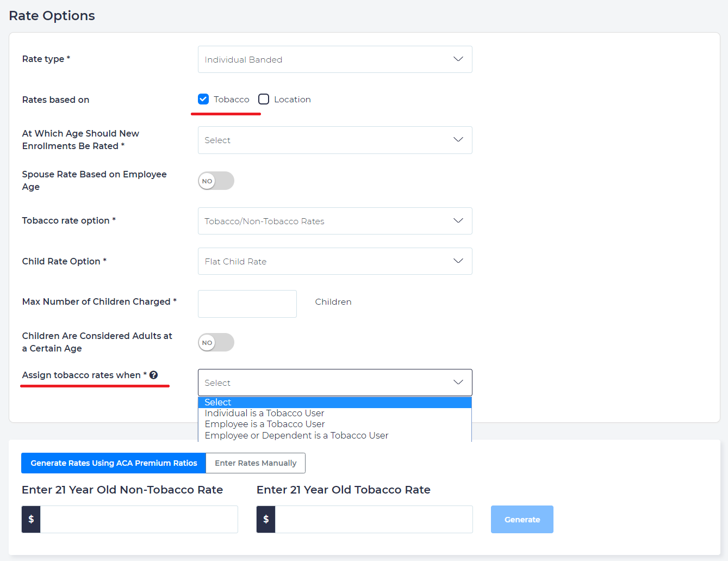Focus the 21 Year Old Non-Tobacco Rate field
Screen dimensions: 728x561
pos(139,519)
